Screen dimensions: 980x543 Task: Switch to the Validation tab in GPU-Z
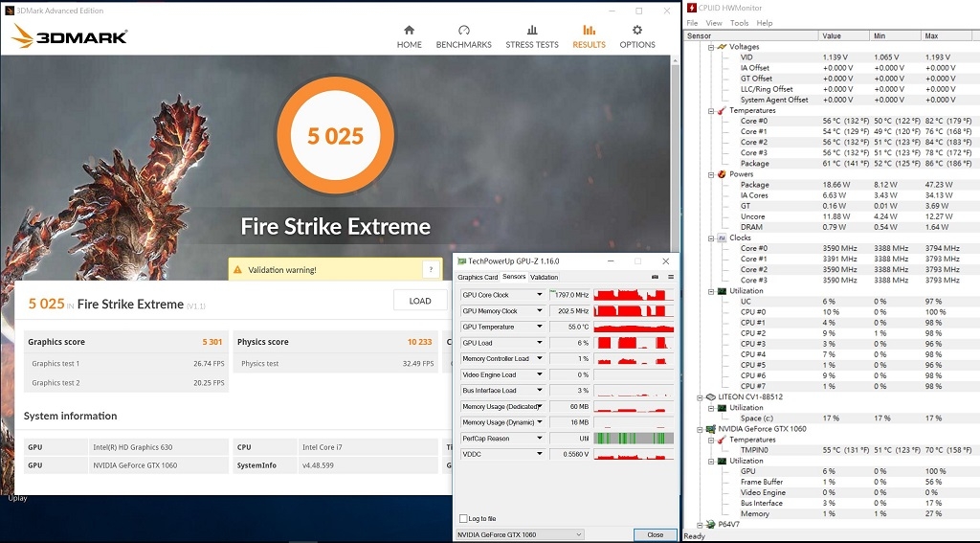[x=544, y=277]
